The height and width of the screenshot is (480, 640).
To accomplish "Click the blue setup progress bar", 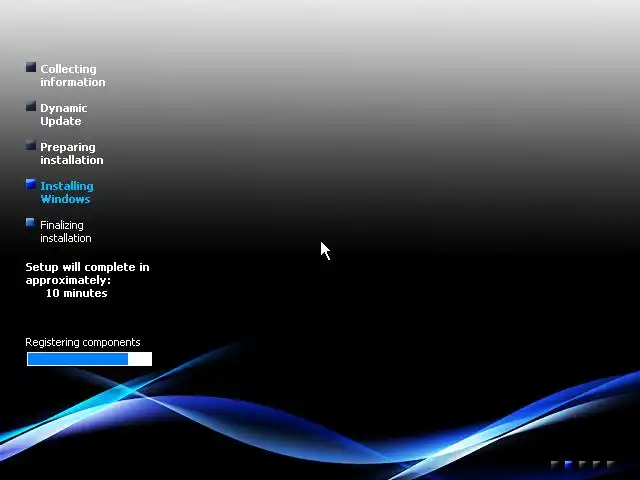I will tap(89, 359).
